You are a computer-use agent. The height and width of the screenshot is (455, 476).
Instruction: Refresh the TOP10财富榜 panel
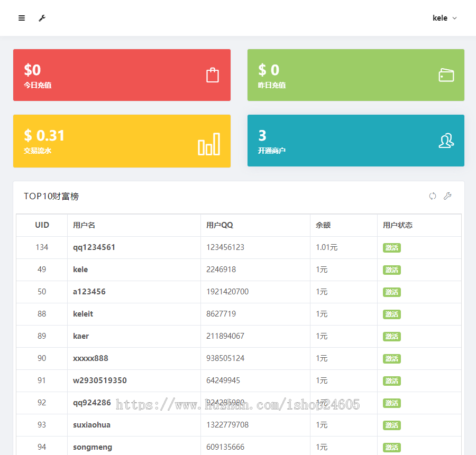[x=433, y=196]
